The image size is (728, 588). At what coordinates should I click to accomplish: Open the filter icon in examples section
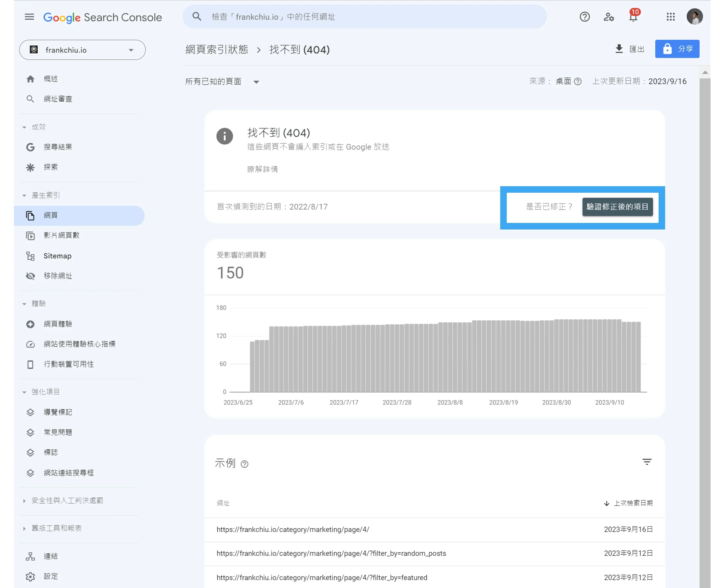click(647, 462)
